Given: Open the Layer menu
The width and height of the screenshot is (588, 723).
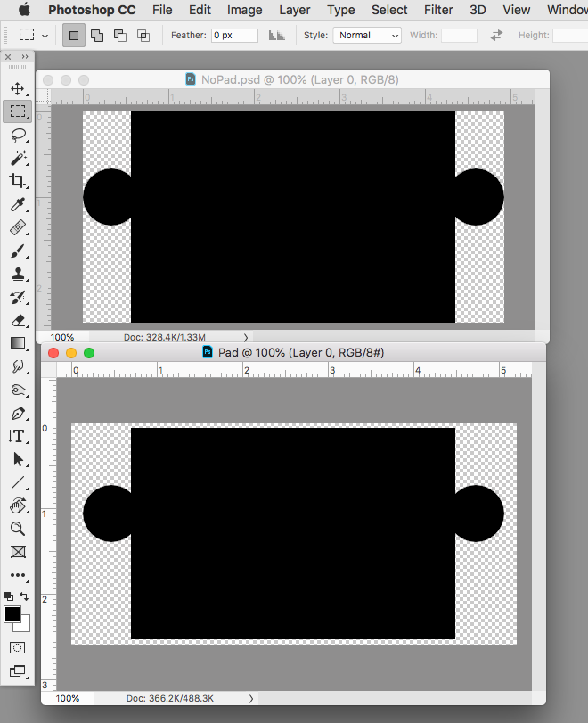Looking at the screenshot, I should pos(295,10).
